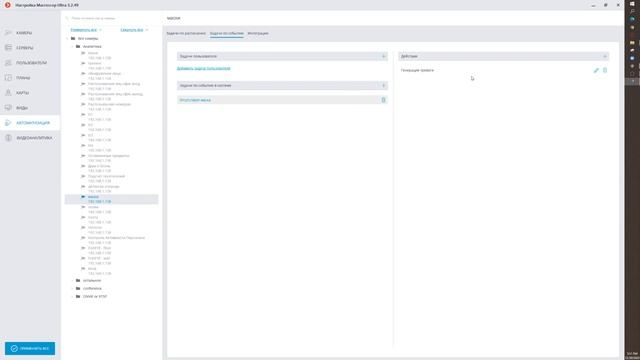Viewport: 640px width, 360px height.
Task: Click camera icon of Оставленные предметы
Action: coord(83,156)
